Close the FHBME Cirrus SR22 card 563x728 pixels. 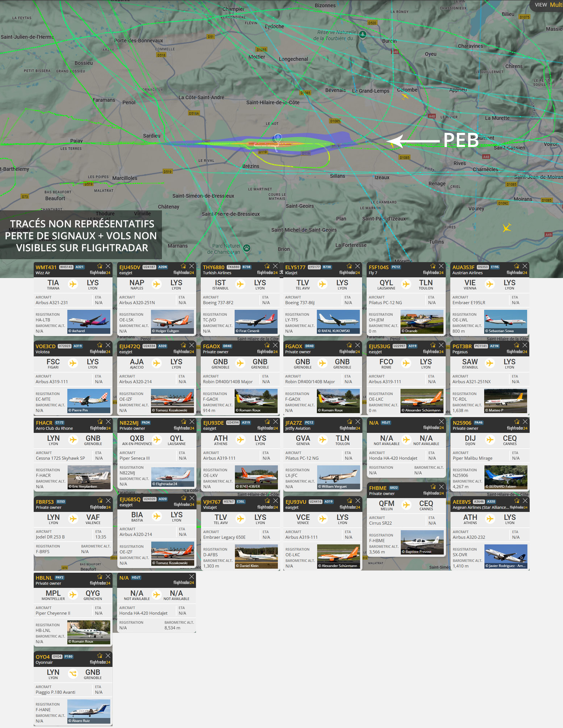pos(441,487)
